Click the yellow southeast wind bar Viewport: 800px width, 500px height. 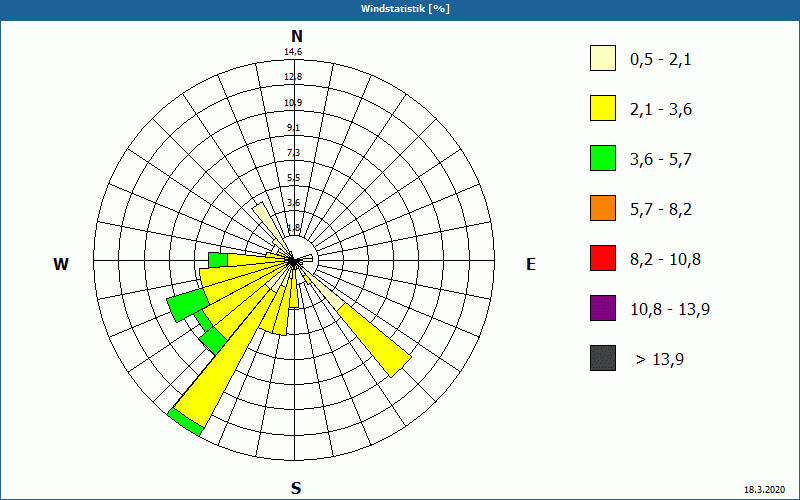[x=374, y=340]
